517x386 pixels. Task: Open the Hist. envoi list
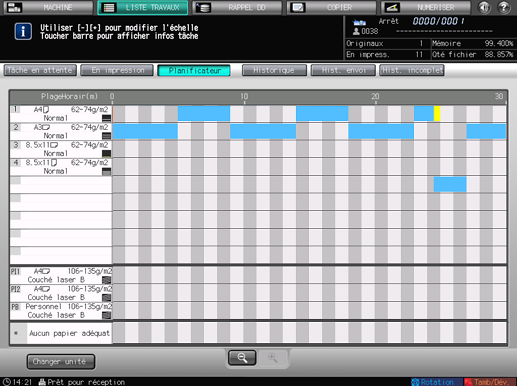(343, 70)
